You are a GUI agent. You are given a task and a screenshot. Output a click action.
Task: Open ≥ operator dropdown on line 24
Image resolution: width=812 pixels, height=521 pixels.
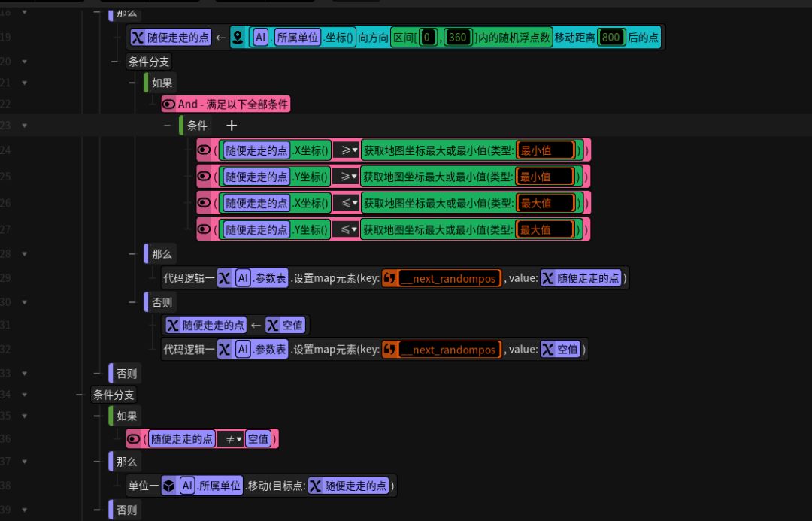(x=346, y=150)
